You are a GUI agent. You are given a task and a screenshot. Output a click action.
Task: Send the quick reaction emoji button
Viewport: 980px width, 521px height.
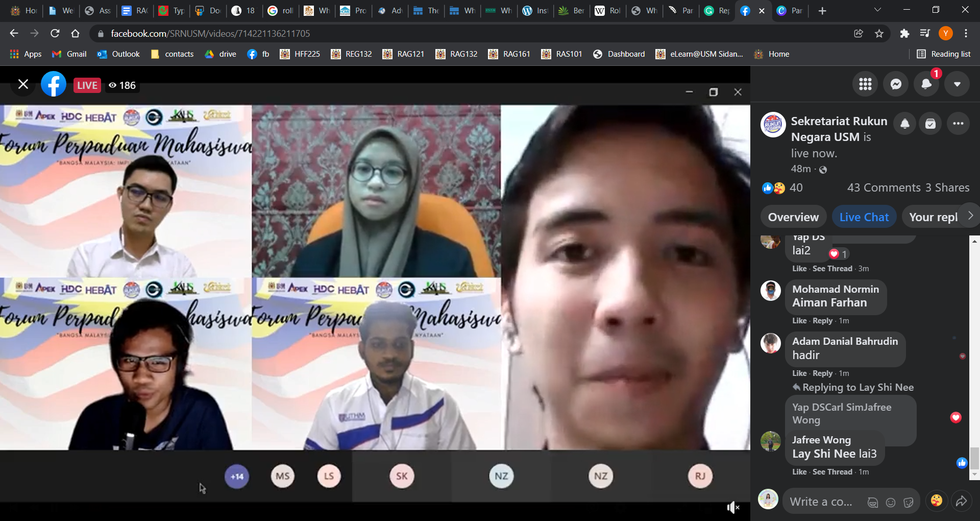[937, 501]
